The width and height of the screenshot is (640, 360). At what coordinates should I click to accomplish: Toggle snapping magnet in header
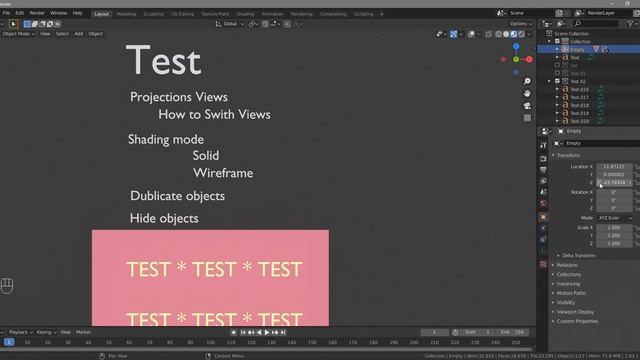pyautogui.click(x=265, y=24)
